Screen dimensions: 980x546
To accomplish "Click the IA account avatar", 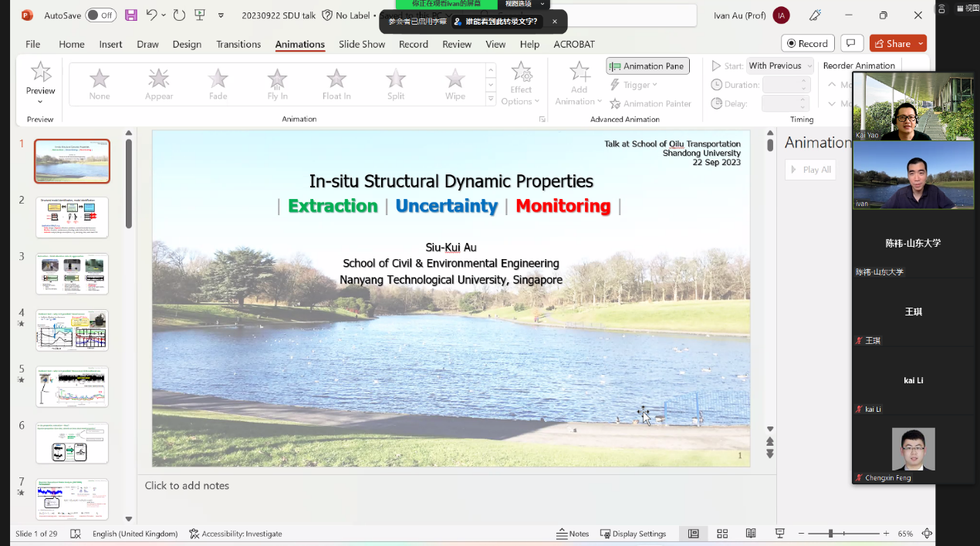I will point(781,15).
